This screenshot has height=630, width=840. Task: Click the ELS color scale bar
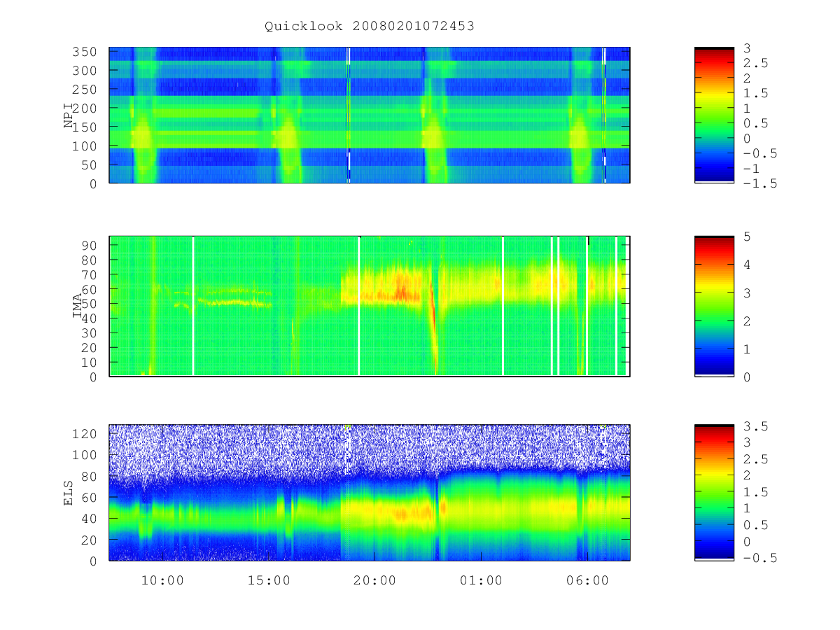coord(714,493)
